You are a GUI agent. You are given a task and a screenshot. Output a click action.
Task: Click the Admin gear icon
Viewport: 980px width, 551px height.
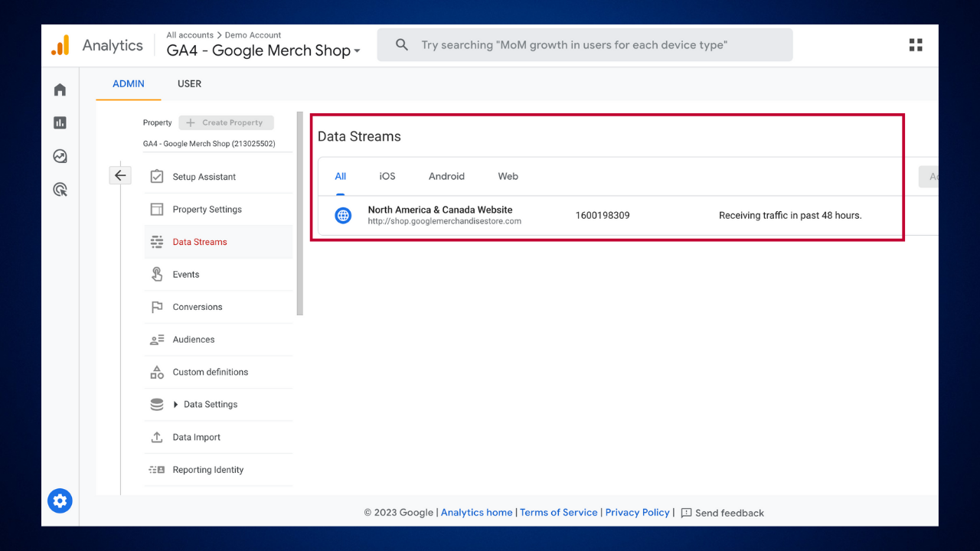pos(60,501)
